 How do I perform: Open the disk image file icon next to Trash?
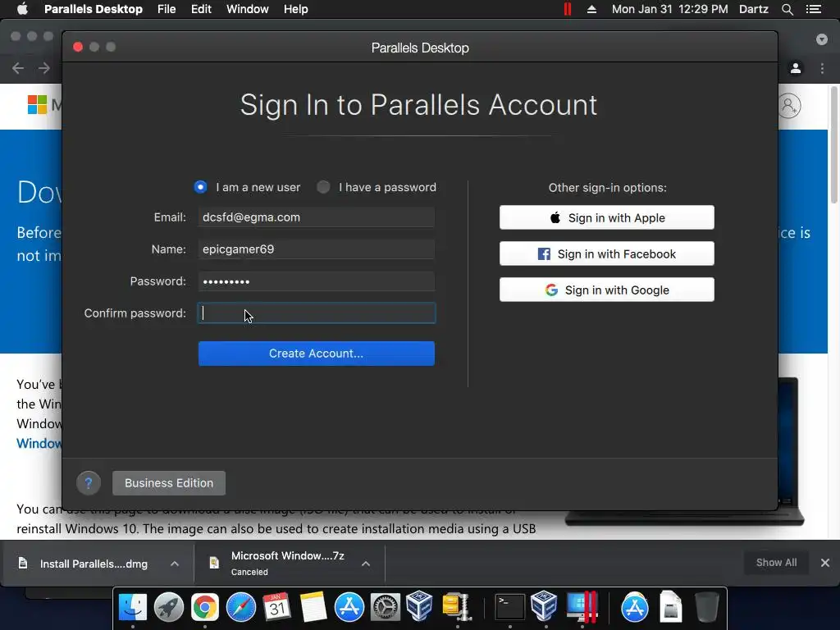coord(671,608)
